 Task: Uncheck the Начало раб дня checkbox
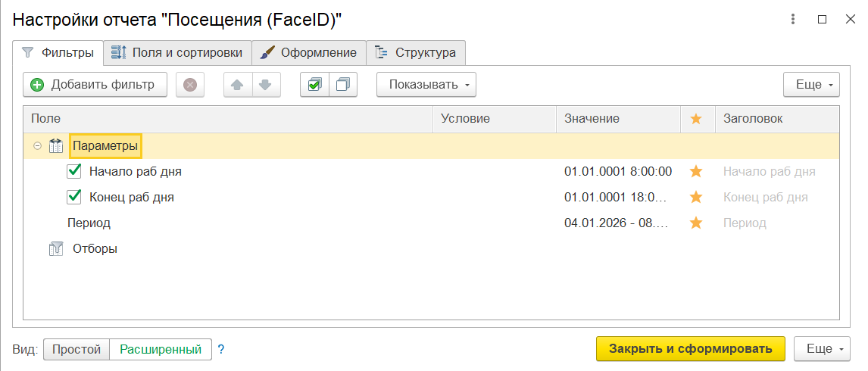[74, 172]
